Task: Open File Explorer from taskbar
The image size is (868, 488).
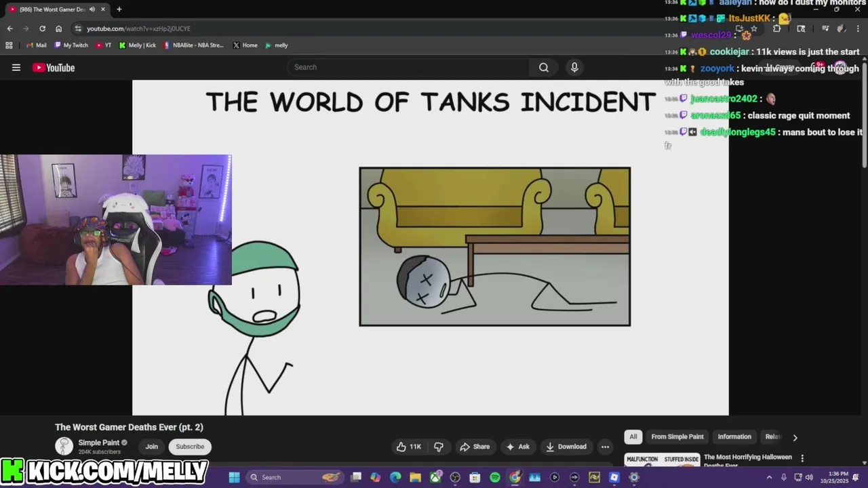Action: click(x=415, y=477)
